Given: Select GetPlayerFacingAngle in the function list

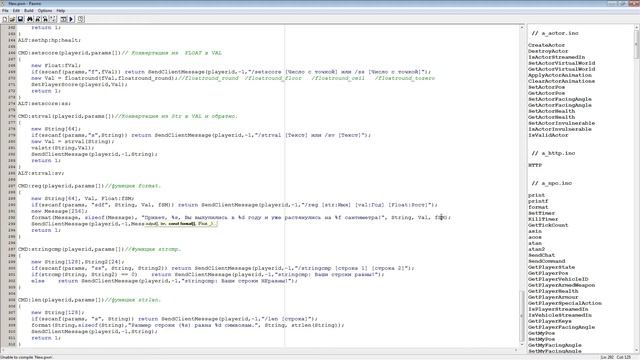Looking at the screenshot, I should [561, 327].
